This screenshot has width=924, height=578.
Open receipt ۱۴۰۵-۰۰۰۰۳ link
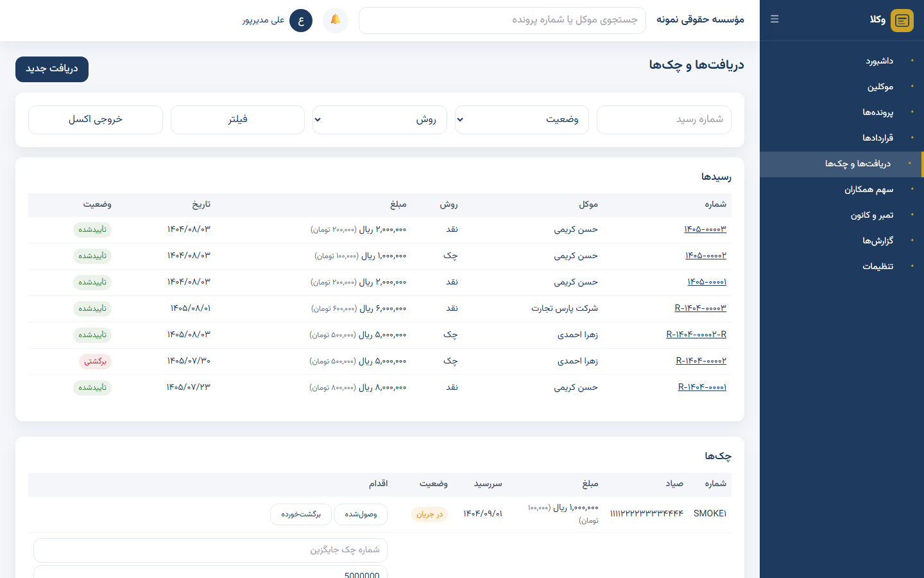point(705,229)
